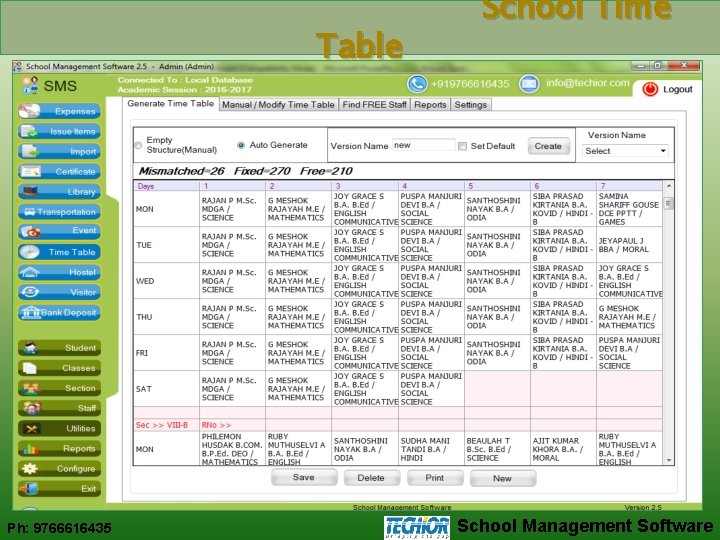Click the Sec >> VIII-B row label

pyautogui.click(x=162, y=425)
